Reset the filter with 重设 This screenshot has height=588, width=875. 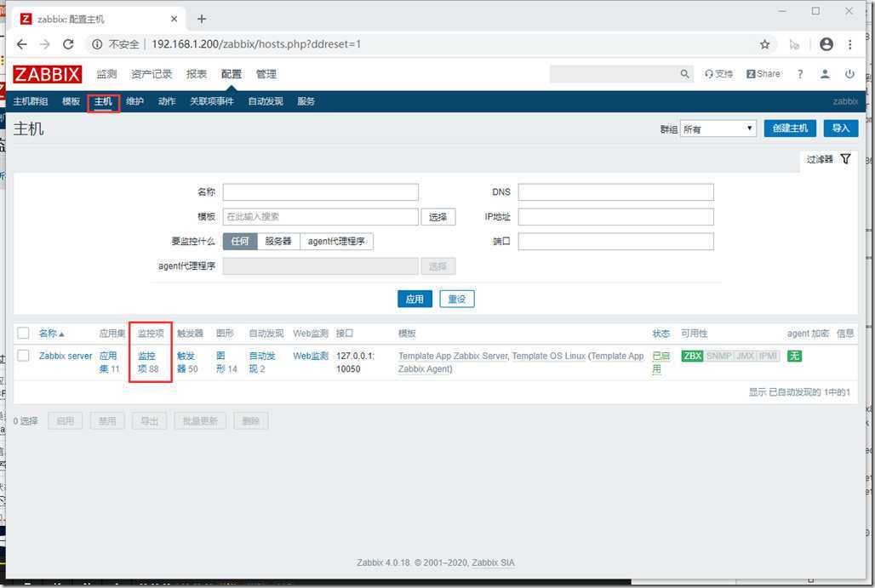coord(457,299)
